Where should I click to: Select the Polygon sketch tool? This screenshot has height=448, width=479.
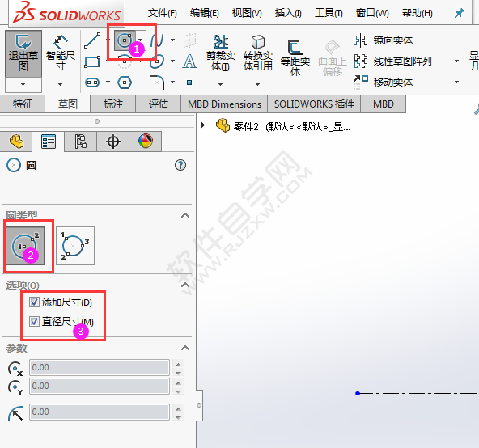point(125,82)
